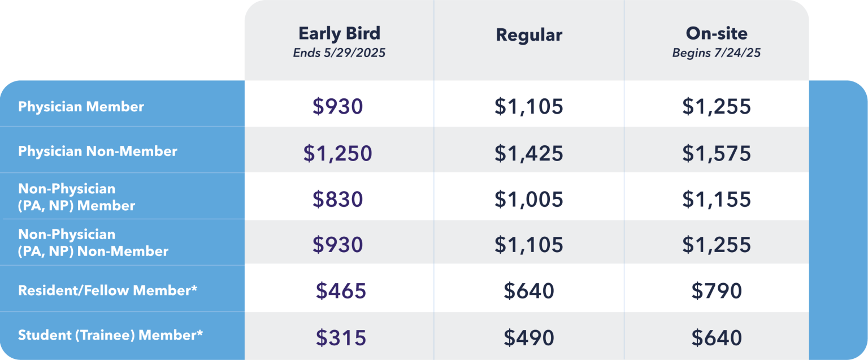Click the $830 Early Bird price
The height and width of the screenshot is (360, 868).
[x=338, y=199]
